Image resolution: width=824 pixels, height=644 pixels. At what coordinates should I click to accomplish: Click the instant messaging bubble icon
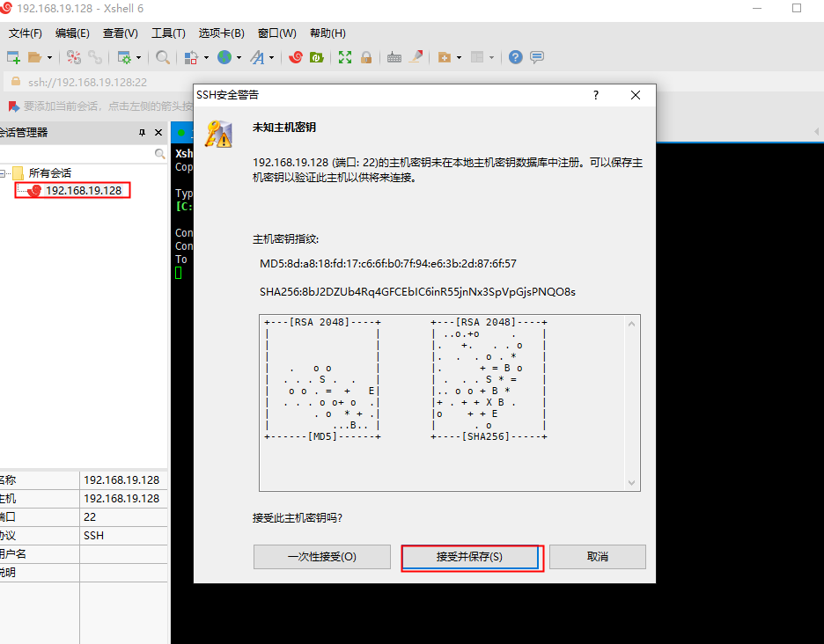[536, 57]
